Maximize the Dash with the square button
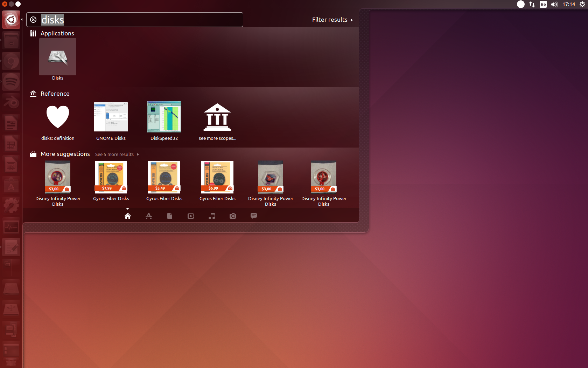Image resolution: width=588 pixels, height=368 pixels. [x=18, y=4]
